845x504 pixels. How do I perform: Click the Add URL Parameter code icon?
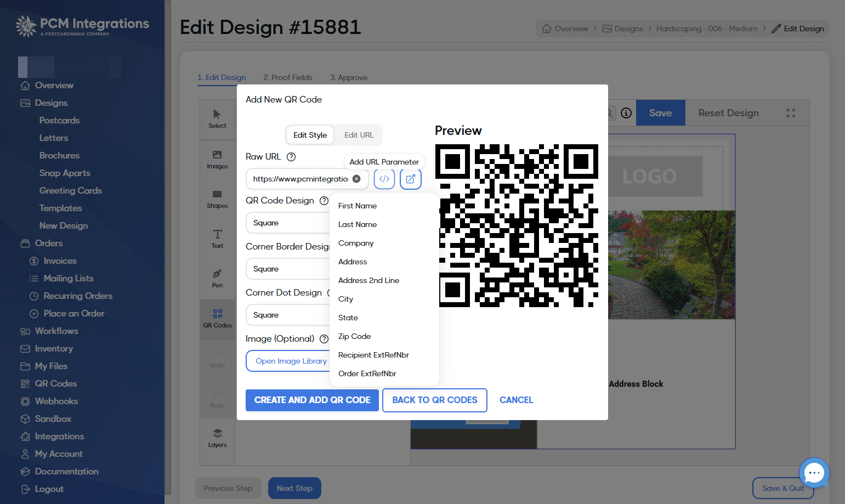tap(384, 179)
